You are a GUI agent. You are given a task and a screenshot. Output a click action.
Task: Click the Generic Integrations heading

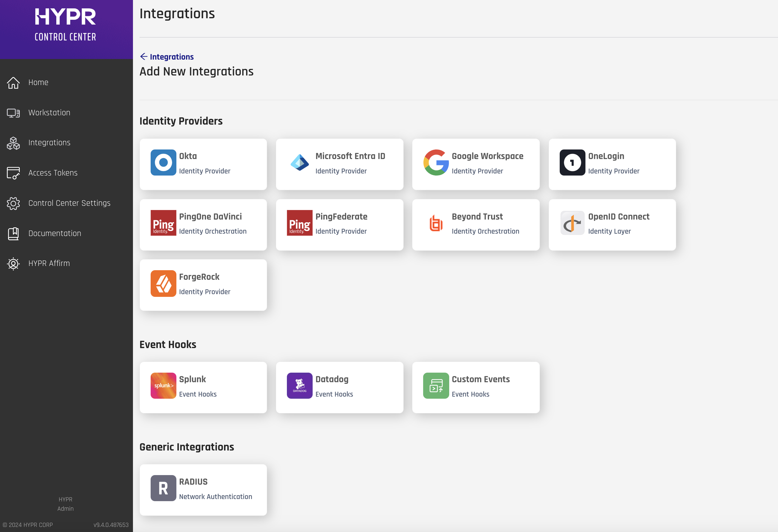[187, 447]
